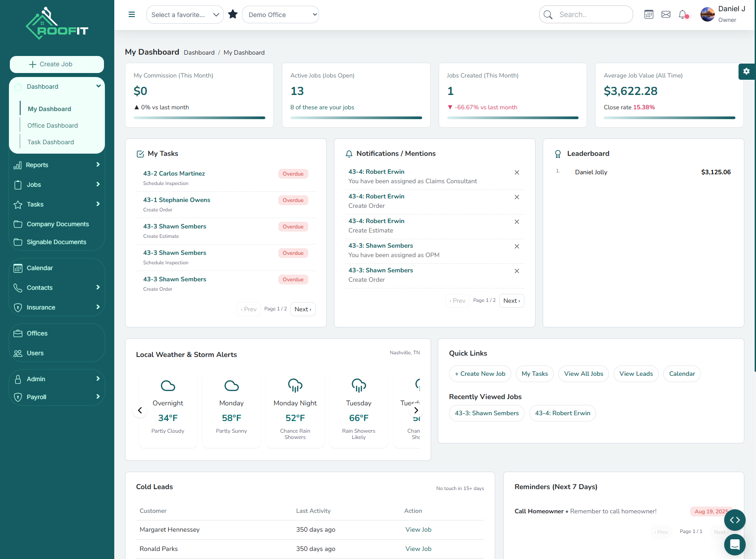Viewport: 756px width, 559px height.
Task: Open the chat support bubble
Action: [x=734, y=545]
